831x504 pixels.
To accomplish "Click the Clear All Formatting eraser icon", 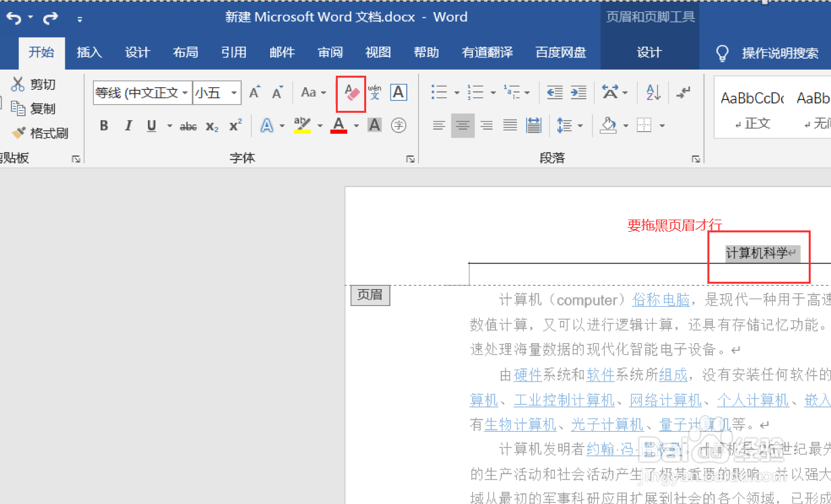I will pos(351,93).
